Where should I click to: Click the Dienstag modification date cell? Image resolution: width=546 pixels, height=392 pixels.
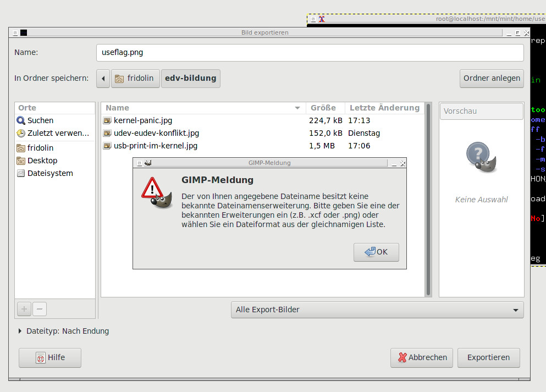click(x=364, y=133)
